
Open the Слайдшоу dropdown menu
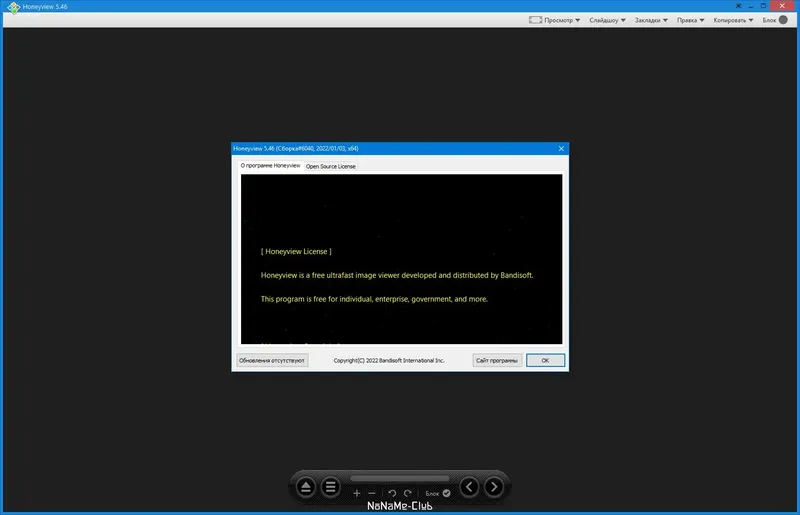coord(607,20)
